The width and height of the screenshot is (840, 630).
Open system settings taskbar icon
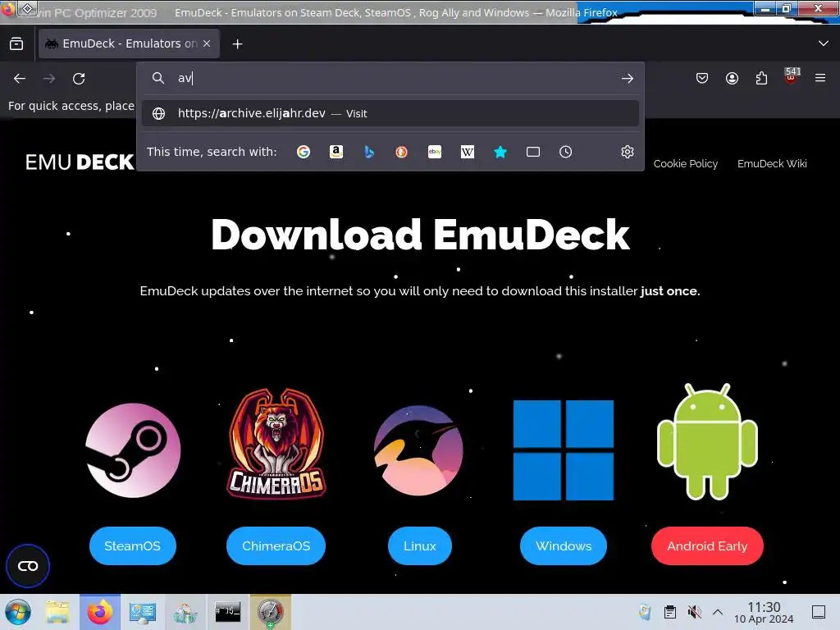[x=142, y=612]
